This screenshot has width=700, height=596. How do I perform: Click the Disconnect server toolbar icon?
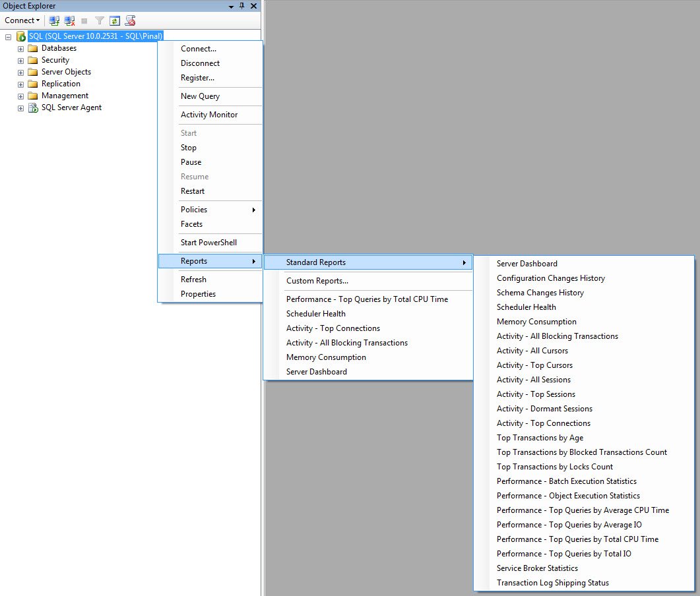[x=69, y=20]
